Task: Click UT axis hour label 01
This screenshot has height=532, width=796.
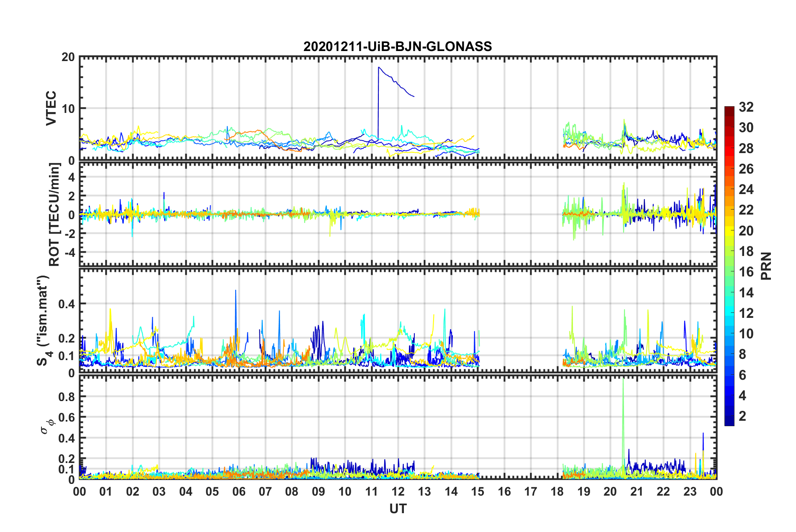Action: pos(106,491)
